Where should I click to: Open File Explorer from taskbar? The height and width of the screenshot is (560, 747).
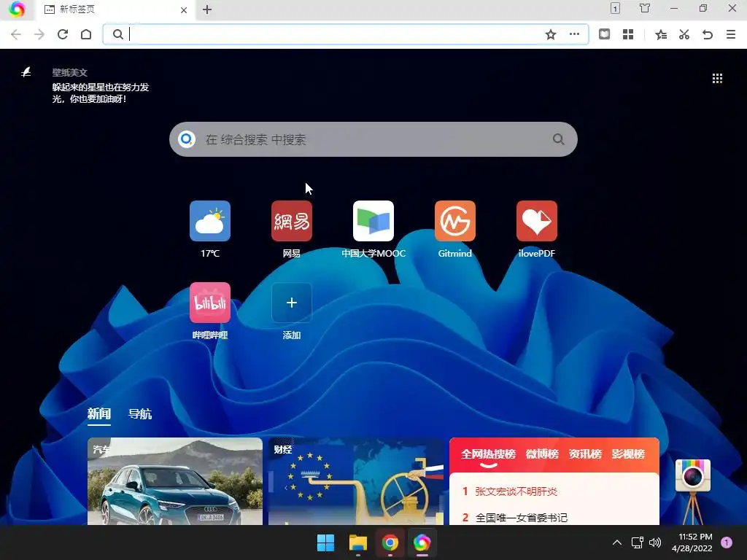[358, 542]
